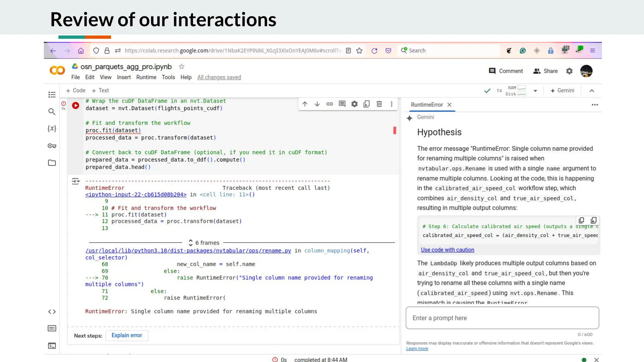Copy Gemini code snippet icon

[581, 220]
